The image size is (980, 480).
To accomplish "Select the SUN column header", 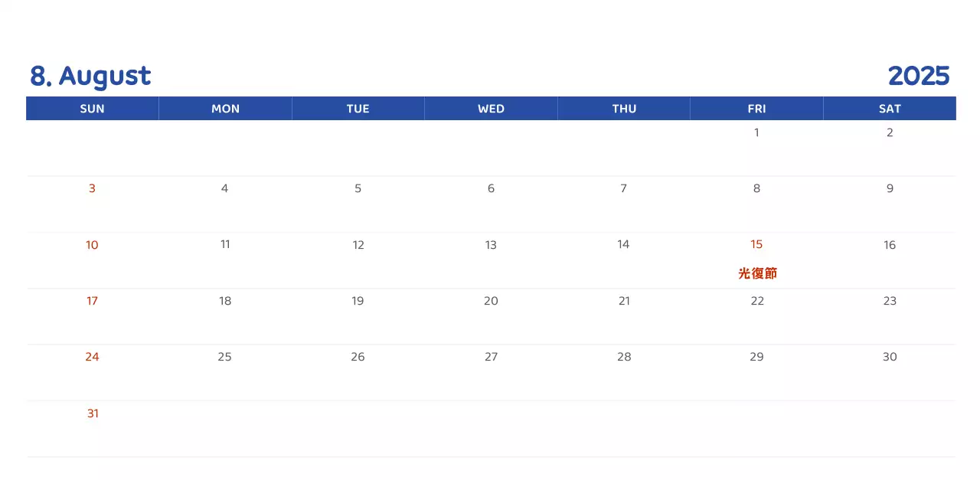I will point(92,109).
